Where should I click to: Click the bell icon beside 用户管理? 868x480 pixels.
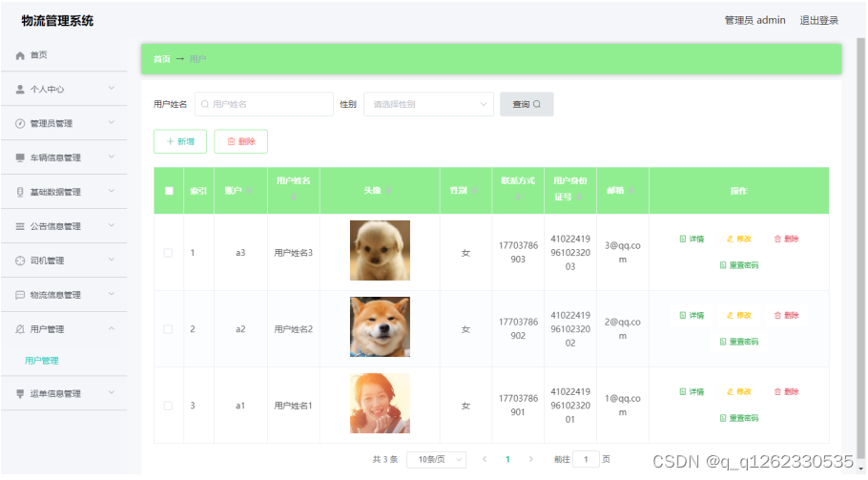click(x=20, y=329)
